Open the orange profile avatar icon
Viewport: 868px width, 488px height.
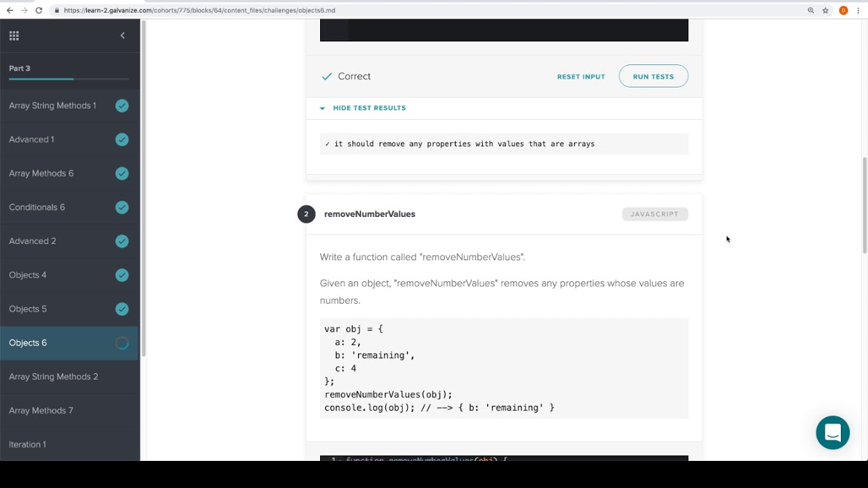[844, 10]
